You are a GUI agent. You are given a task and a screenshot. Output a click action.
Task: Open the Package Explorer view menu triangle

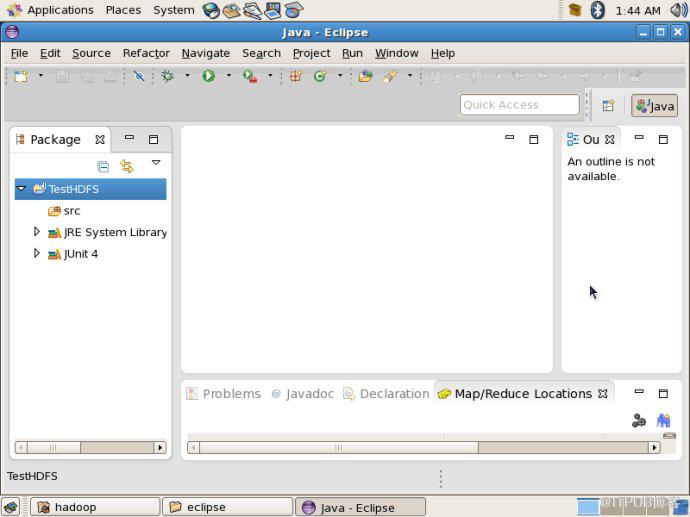point(156,162)
